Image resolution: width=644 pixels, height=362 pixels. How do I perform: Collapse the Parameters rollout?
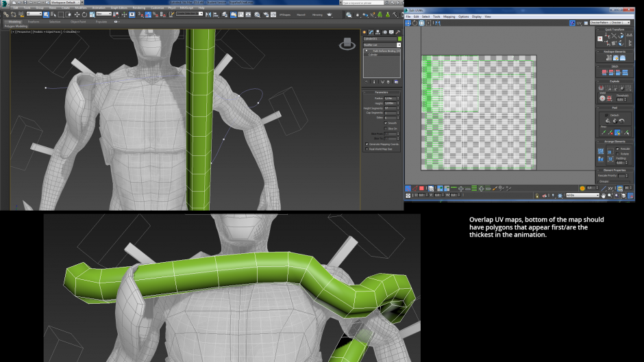382,92
